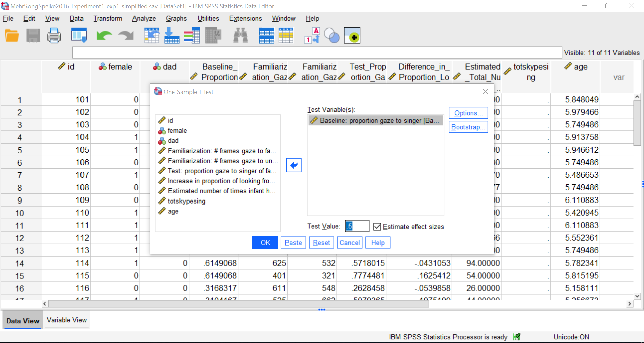Click the Undo green arrow icon
The image size is (644, 343).
click(104, 36)
